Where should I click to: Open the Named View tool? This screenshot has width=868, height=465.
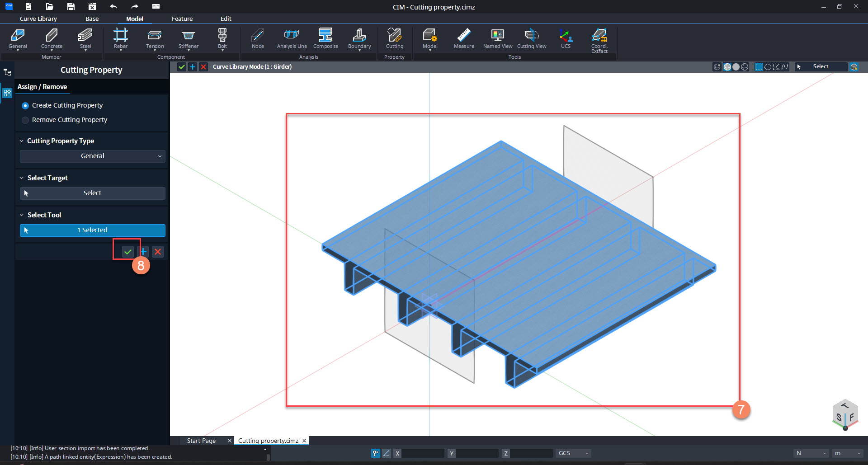[x=498, y=38]
